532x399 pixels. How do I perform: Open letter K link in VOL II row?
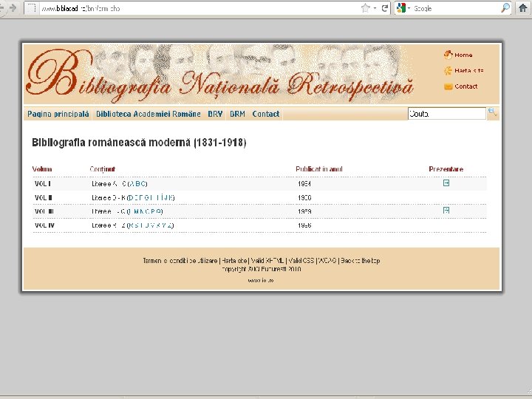coord(171,197)
